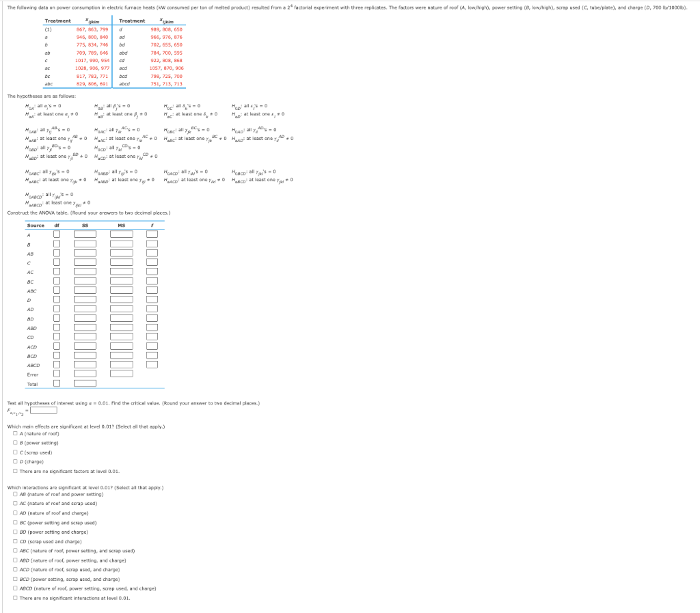The image size is (700, 613).
Task: Check ABCD four-way interaction option
Action: (x=15, y=588)
